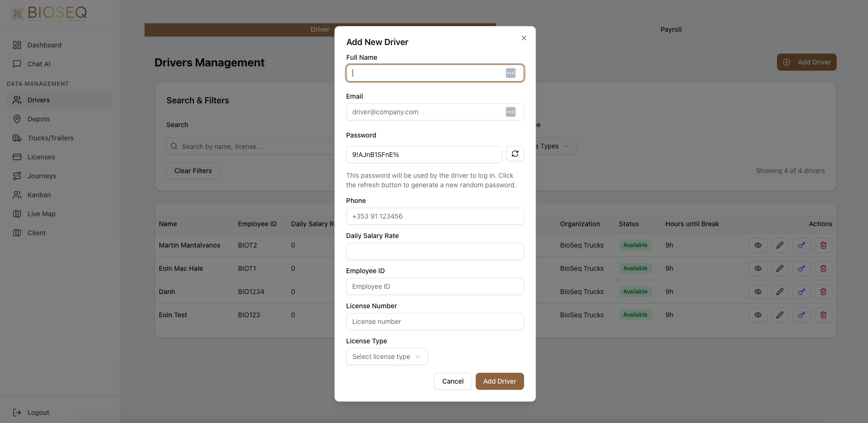View Danh's driver details via eye icon
The width and height of the screenshot is (868, 423).
coord(758,292)
